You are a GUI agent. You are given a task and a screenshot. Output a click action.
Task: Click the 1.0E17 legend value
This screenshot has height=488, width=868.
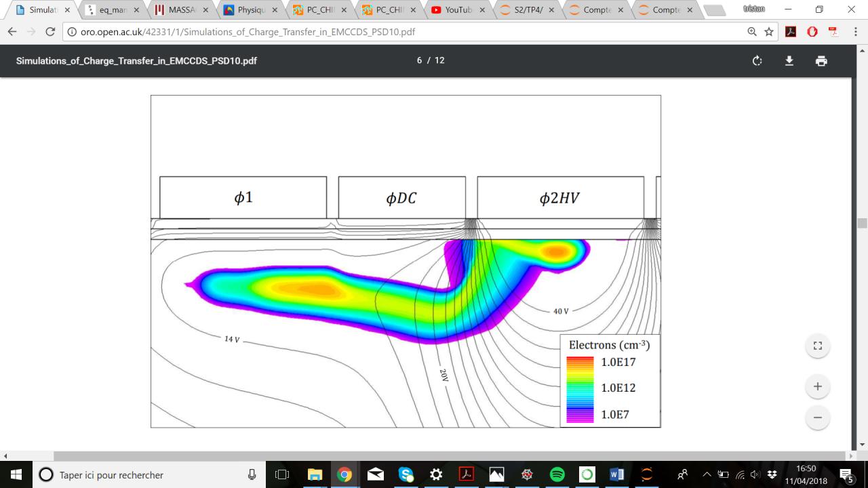point(618,362)
